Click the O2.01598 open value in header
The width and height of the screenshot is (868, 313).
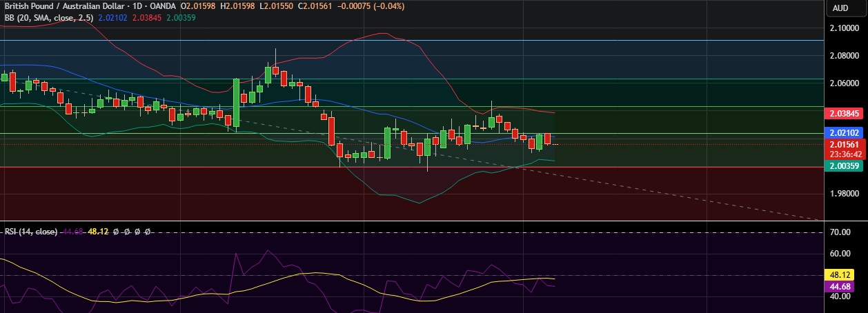pyautogui.click(x=199, y=6)
